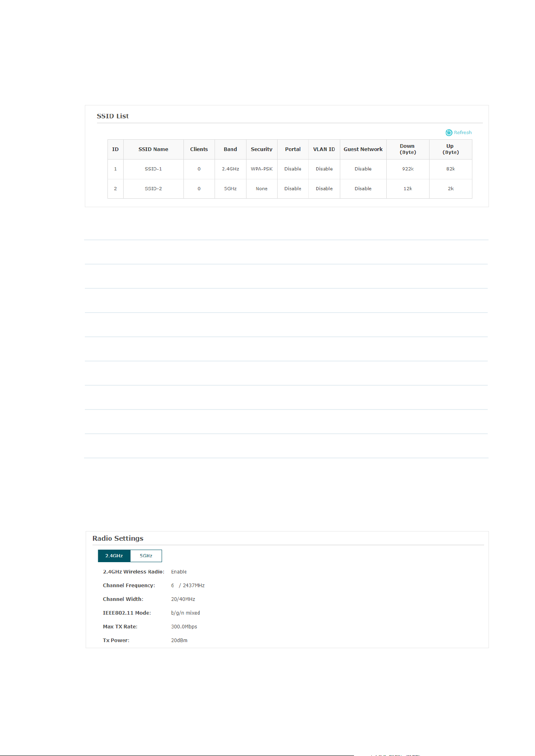Viewport: 535px width, 756px height.
Task: Switch to the 5GHz radio tab
Action: pyautogui.click(x=146, y=556)
